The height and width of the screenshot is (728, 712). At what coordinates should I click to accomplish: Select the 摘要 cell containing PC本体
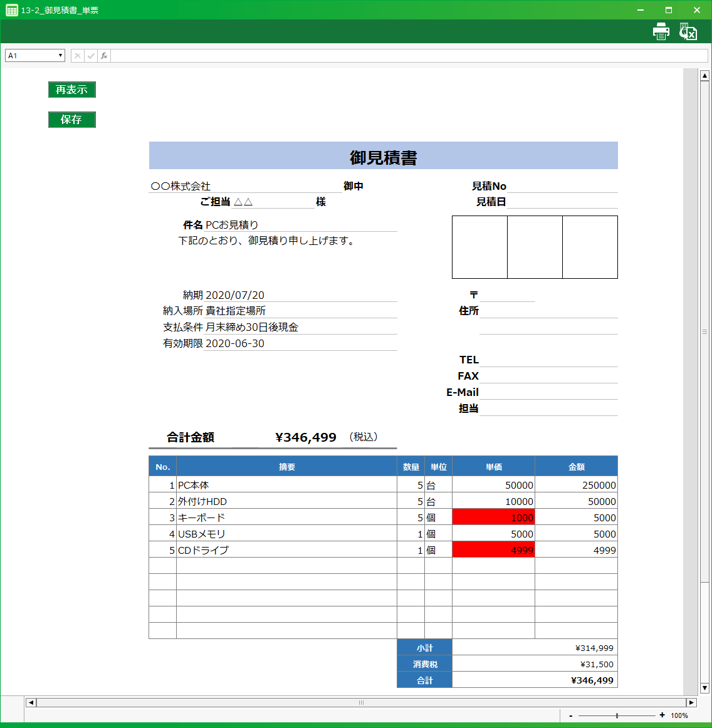286,485
